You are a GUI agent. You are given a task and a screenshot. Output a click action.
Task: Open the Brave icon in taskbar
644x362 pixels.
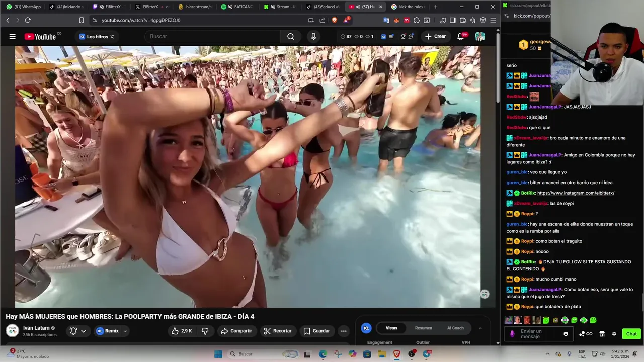click(x=397, y=354)
